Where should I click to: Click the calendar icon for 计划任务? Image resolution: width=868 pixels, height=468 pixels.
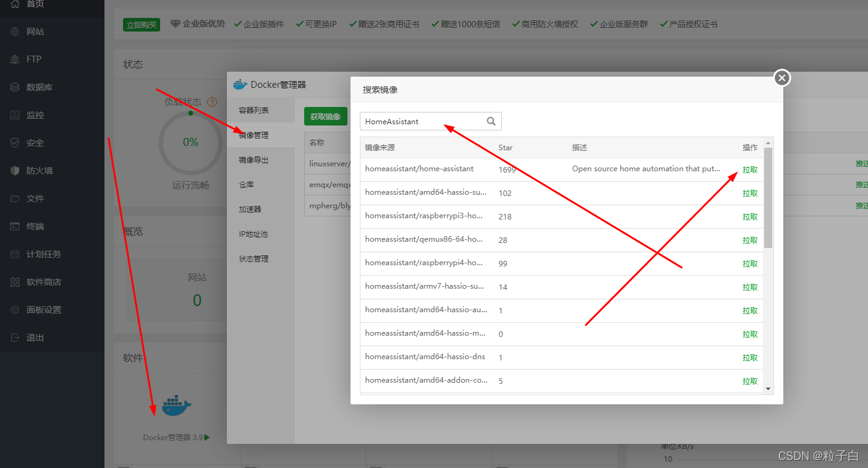(x=15, y=254)
